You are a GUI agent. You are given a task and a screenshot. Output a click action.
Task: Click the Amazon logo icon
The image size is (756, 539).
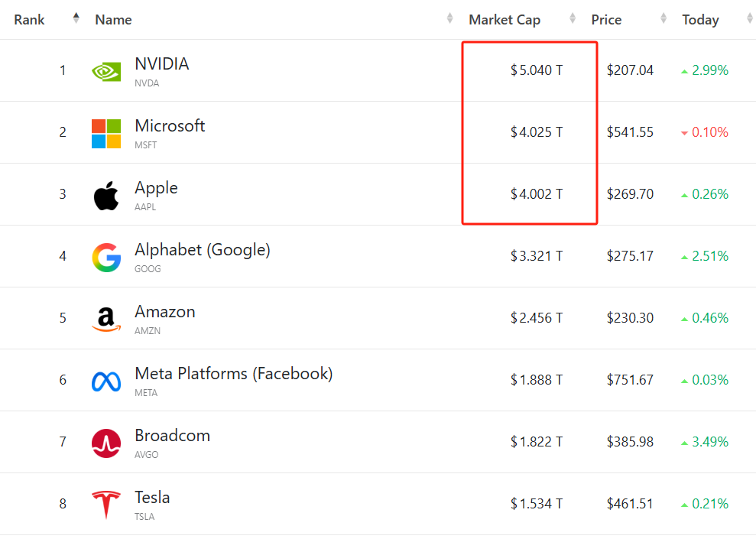click(106, 320)
